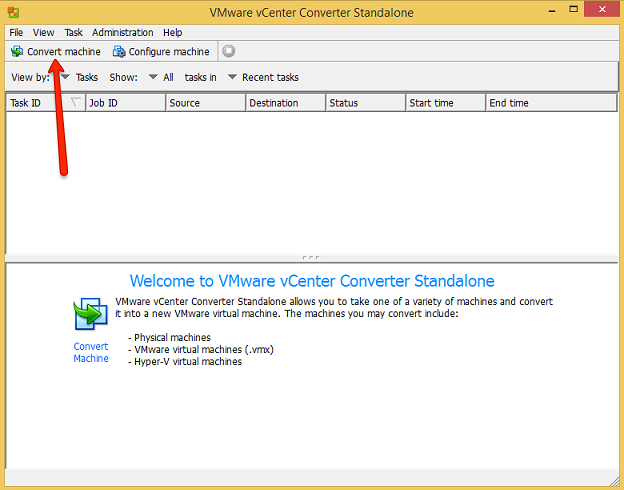Expand the Recent tasks dropdown
This screenshot has height=490, width=624.
click(x=232, y=76)
